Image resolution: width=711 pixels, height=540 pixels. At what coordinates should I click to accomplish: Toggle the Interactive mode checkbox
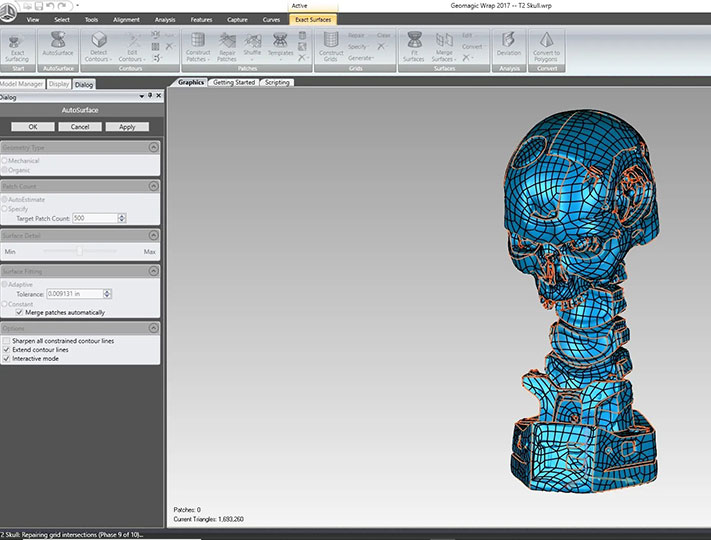[x=7, y=359]
